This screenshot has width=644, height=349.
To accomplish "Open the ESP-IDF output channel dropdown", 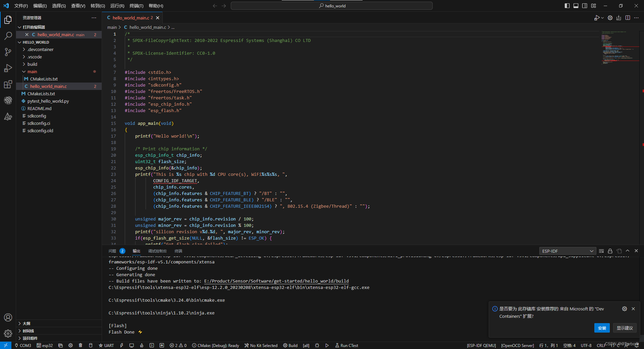I will click(x=568, y=251).
